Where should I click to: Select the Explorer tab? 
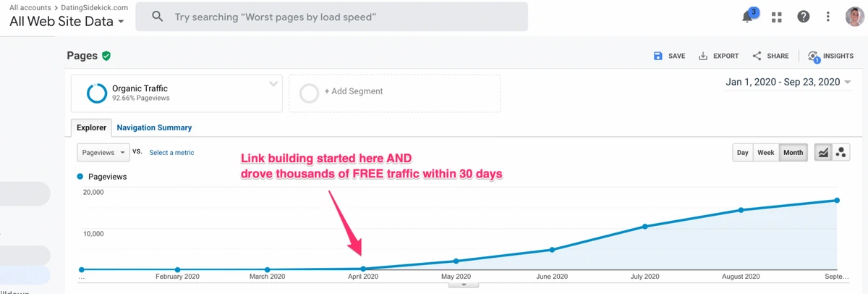pyautogui.click(x=92, y=127)
